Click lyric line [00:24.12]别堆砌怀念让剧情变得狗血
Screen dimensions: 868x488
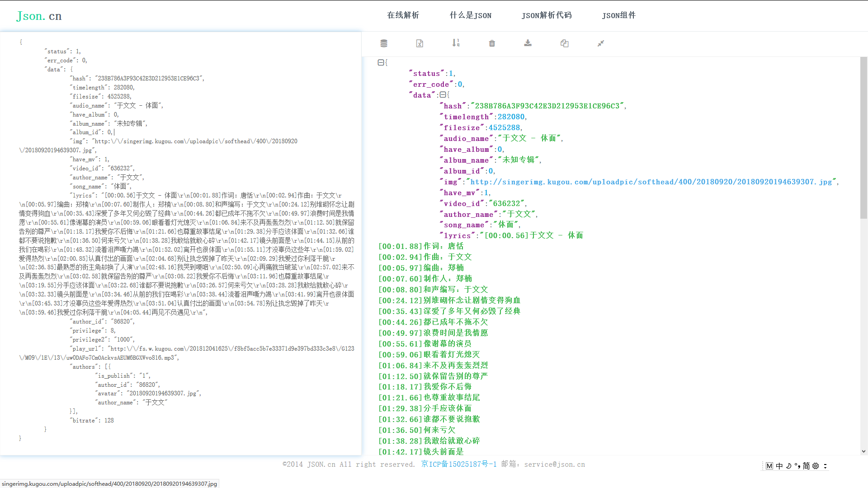click(449, 300)
